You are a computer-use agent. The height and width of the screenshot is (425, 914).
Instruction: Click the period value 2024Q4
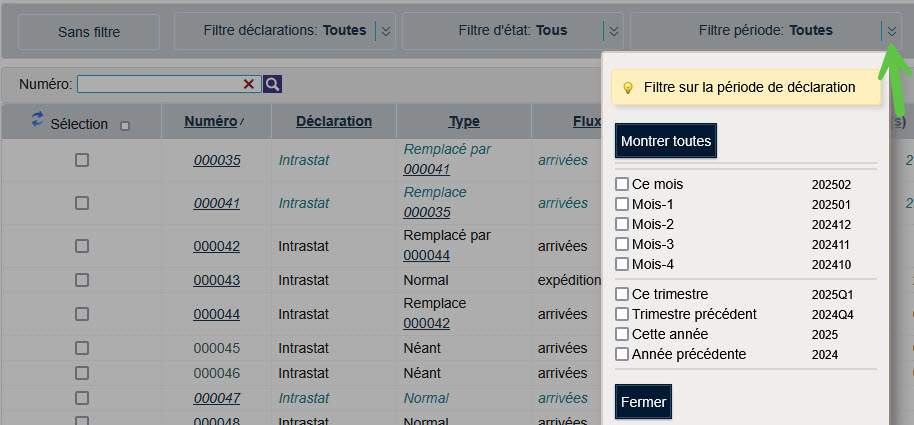click(x=832, y=315)
